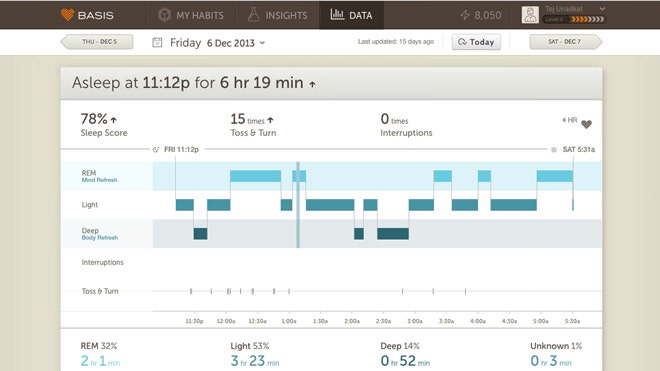Go to next day Sat Dec 7
660x371 pixels.
click(x=565, y=42)
